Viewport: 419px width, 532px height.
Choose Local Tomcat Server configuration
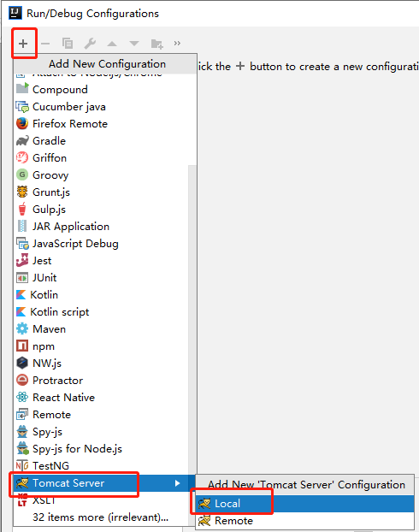point(305,504)
